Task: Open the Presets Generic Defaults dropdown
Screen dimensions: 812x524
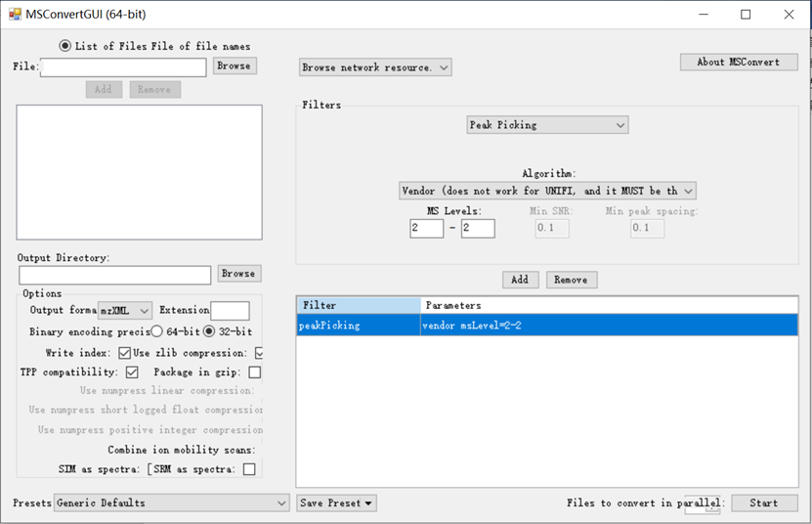Action: tap(171, 502)
